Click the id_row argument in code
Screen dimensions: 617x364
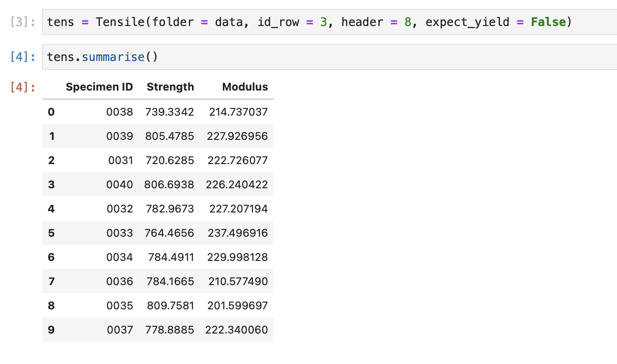point(278,22)
